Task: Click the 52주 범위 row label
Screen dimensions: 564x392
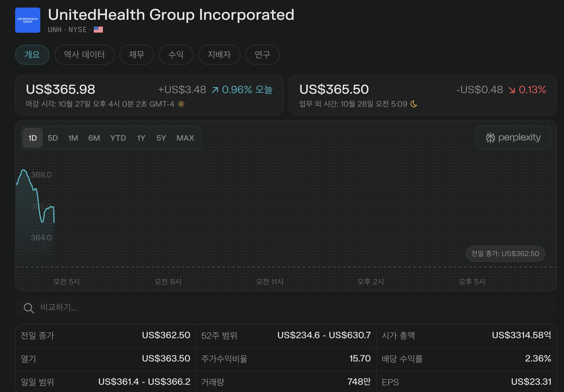Action: click(x=219, y=336)
